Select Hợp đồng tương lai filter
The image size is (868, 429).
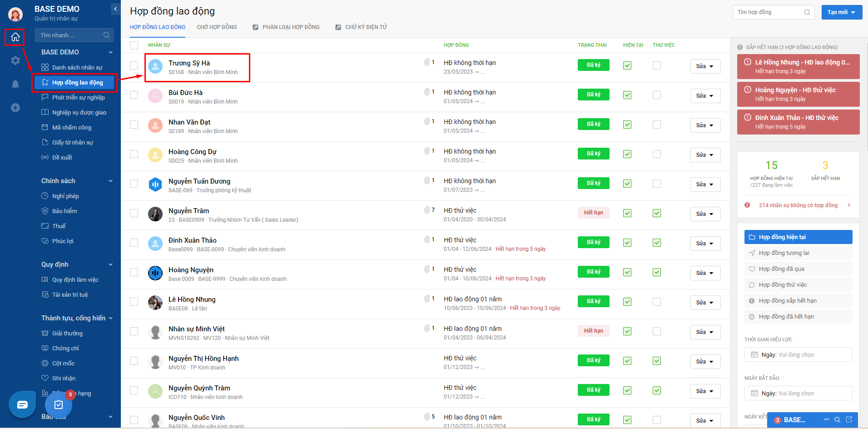pyautogui.click(x=798, y=253)
